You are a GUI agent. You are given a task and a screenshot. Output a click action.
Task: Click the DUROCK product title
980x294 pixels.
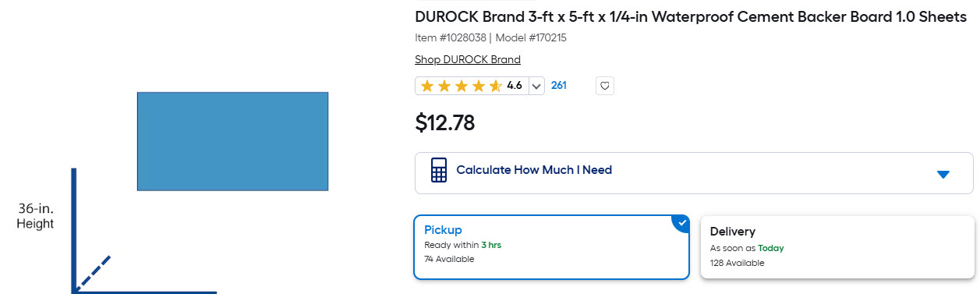point(691,17)
